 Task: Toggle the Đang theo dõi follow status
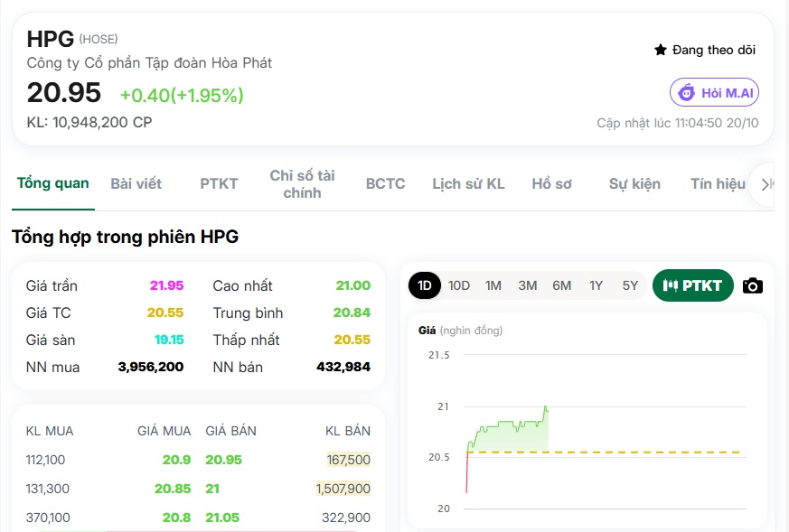(x=705, y=50)
